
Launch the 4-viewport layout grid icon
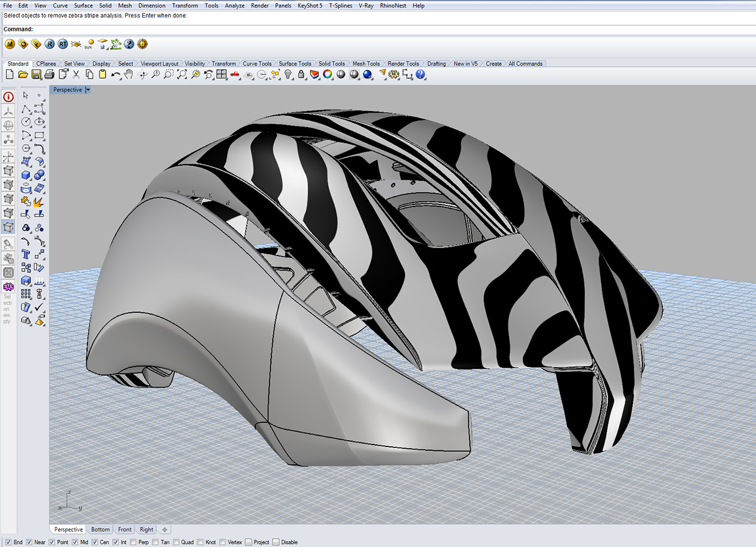(x=220, y=74)
